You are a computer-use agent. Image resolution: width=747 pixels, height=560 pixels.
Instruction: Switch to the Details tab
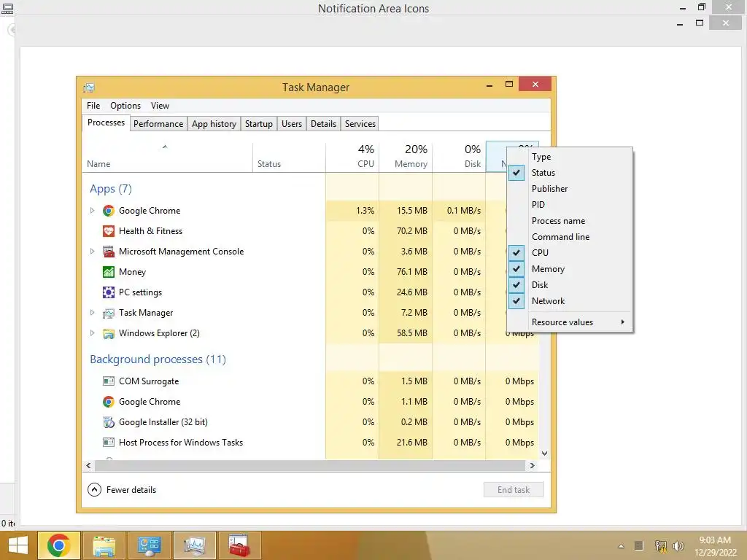click(323, 124)
